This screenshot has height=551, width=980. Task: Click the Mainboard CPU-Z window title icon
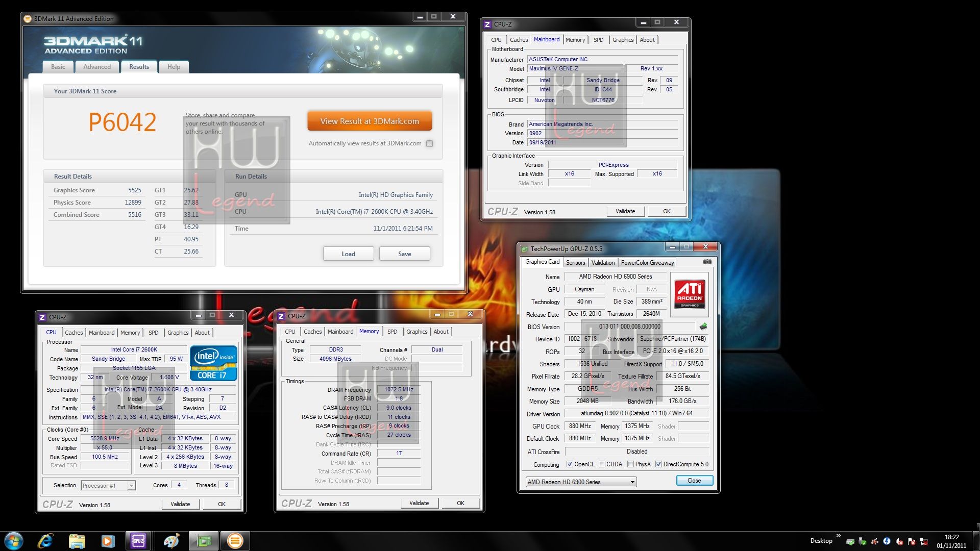[x=487, y=24]
